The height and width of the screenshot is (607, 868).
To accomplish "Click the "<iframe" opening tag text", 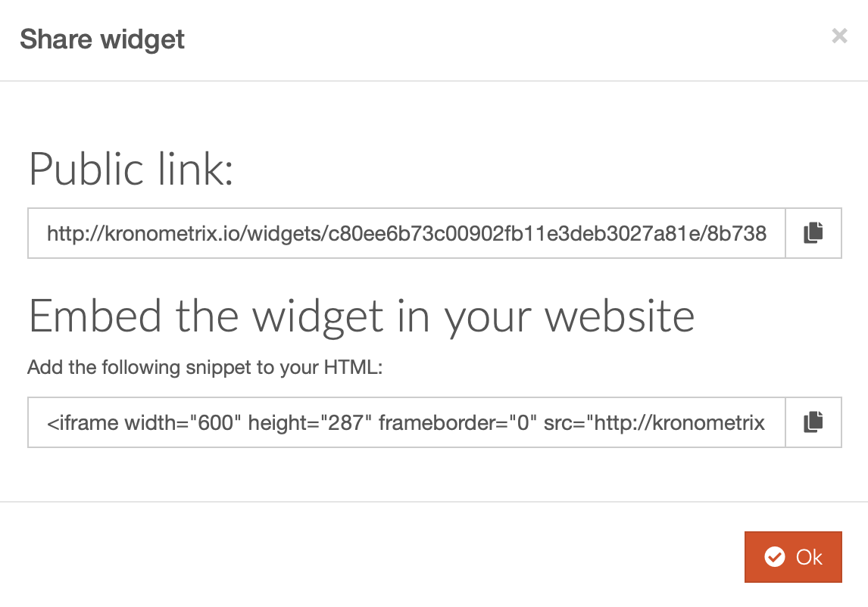I will pyautogui.click(x=83, y=423).
